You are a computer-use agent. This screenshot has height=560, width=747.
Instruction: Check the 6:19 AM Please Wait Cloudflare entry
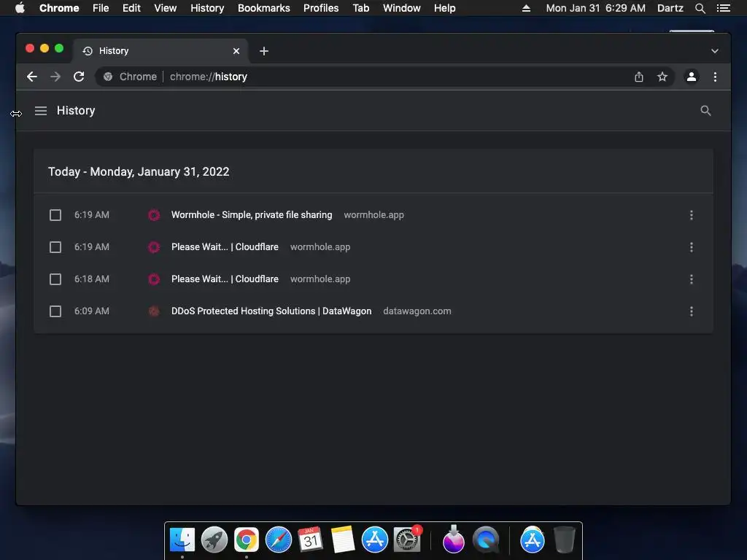tap(55, 247)
